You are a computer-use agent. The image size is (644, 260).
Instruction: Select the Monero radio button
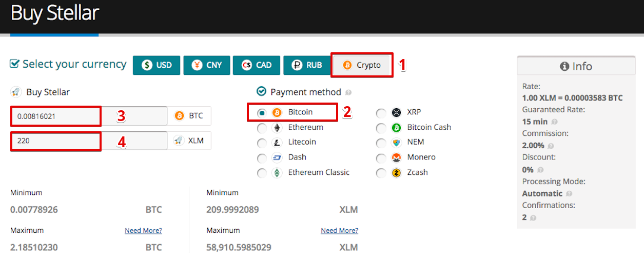click(x=381, y=158)
